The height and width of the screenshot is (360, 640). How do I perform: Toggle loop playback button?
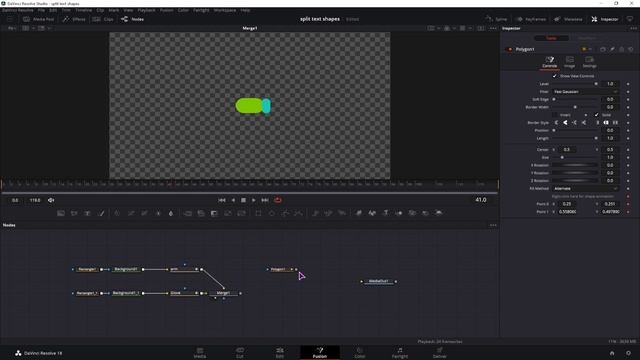pos(278,200)
